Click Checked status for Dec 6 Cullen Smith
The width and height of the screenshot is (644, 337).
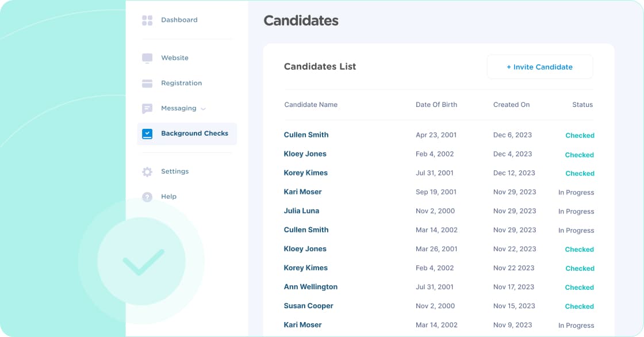(x=580, y=136)
